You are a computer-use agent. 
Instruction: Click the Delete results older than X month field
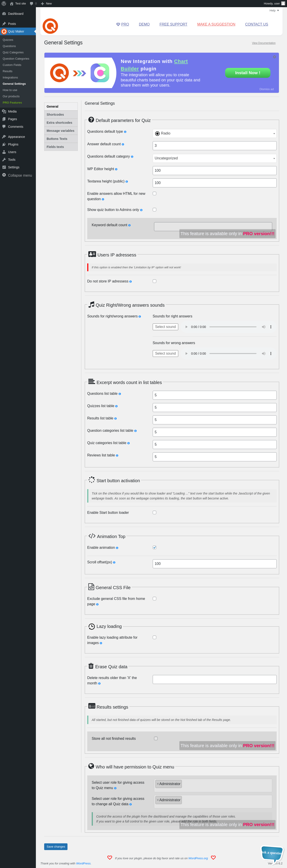[x=215, y=679]
